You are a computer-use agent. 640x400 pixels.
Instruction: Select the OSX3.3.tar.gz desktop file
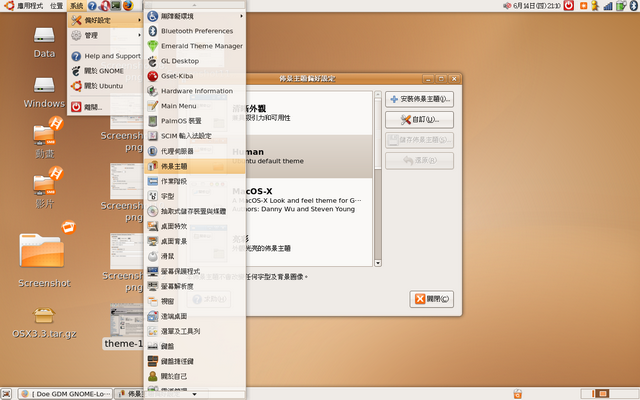pyautogui.click(x=44, y=323)
